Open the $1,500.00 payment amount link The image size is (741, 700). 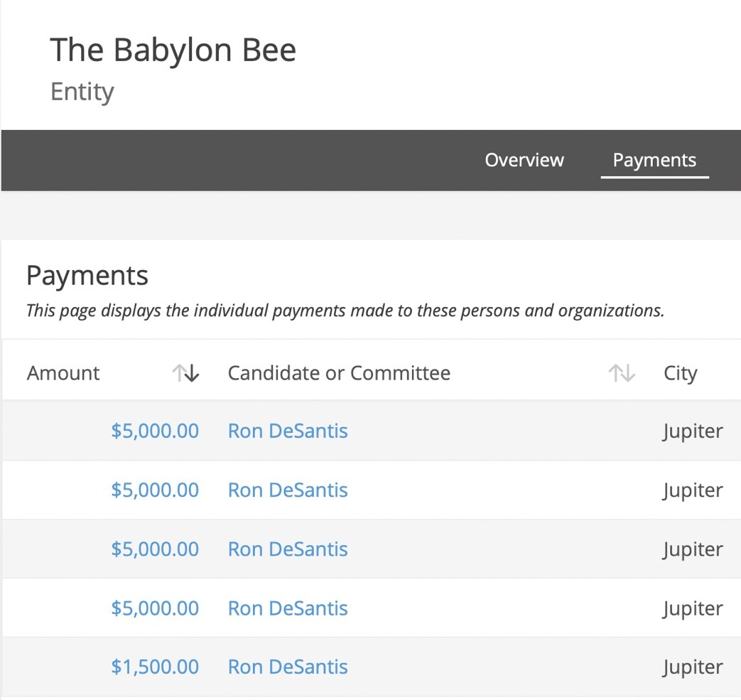pyautogui.click(x=155, y=667)
